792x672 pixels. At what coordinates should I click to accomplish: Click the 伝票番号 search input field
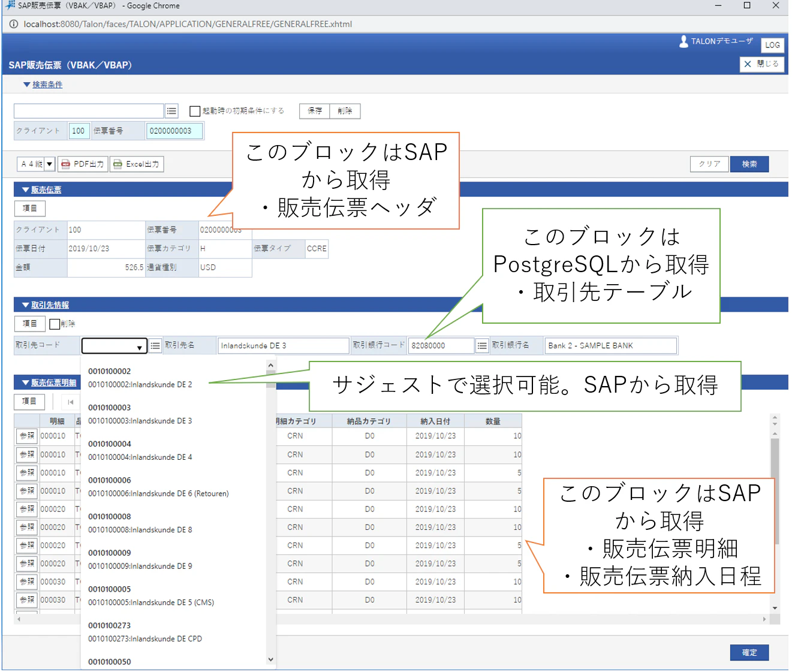[x=174, y=131]
